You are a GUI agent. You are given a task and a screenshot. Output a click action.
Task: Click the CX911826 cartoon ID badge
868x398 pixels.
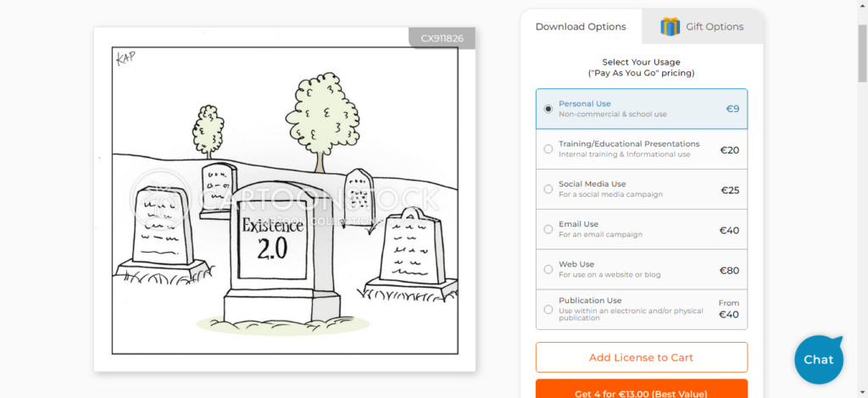(442, 38)
